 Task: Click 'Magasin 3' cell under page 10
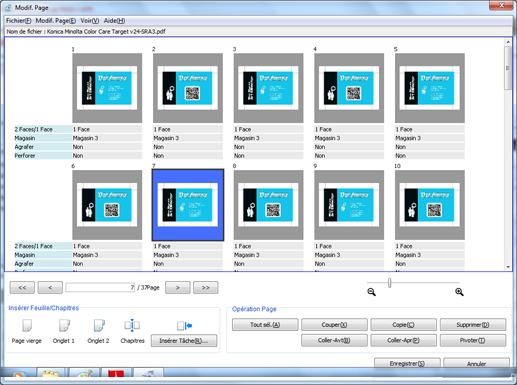(430, 255)
